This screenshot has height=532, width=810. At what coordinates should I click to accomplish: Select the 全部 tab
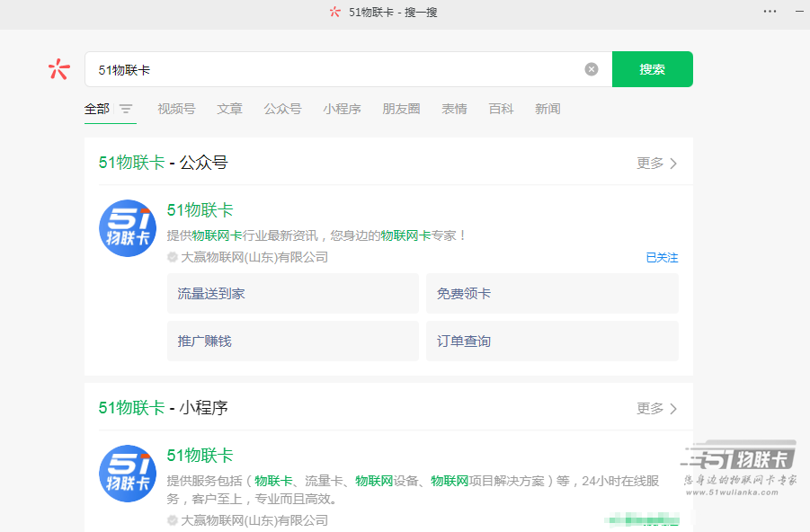[x=97, y=109]
